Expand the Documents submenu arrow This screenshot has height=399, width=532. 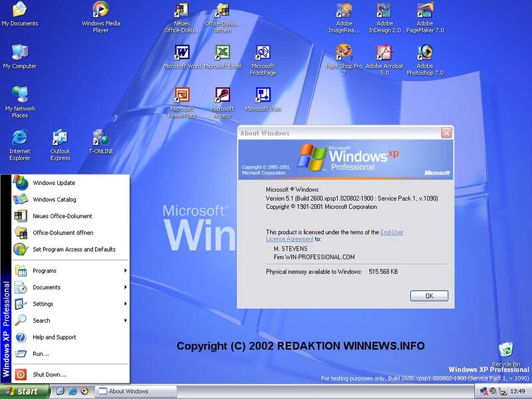click(125, 287)
